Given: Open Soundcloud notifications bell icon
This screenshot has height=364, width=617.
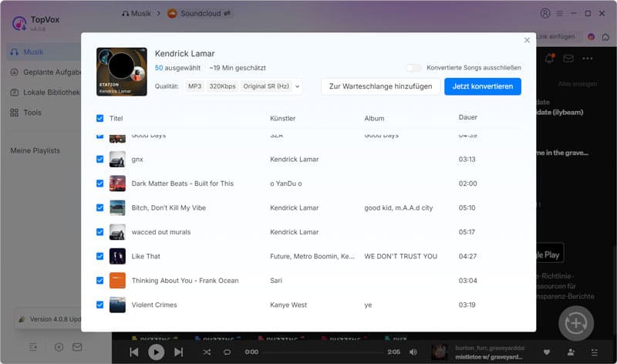Looking at the screenshot, I should pyautogui.click(x=549, y=59).
